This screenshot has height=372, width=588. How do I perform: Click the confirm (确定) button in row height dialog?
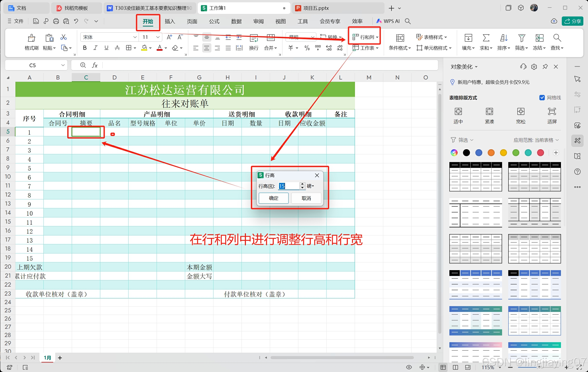click(x=273, y=198)
